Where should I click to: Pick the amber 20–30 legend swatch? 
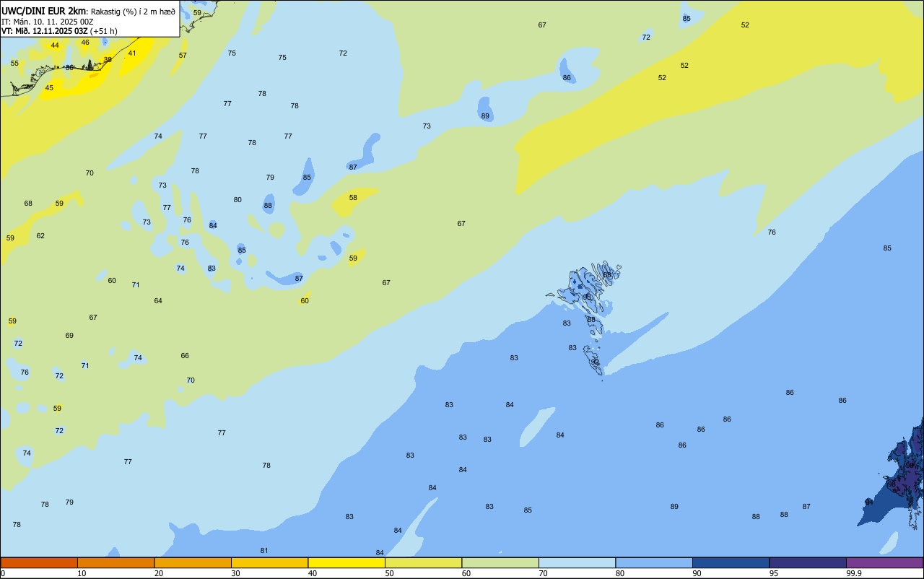point(193,562)
